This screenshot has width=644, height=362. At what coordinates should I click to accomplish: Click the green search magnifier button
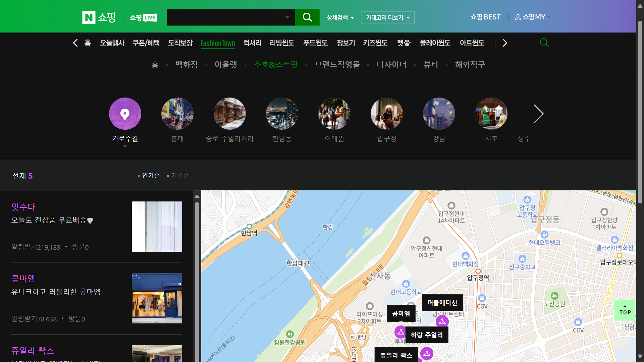pyautogui.click(x=307, y=17)
